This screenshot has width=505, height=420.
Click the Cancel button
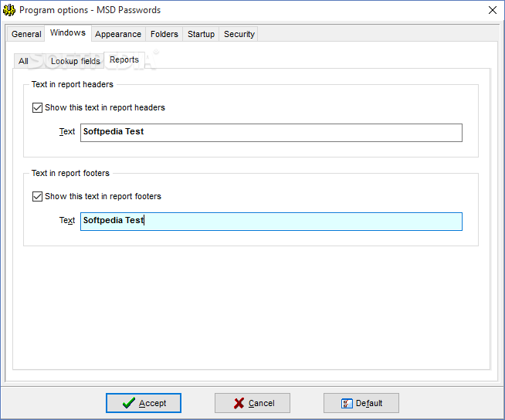coord(252,403)
